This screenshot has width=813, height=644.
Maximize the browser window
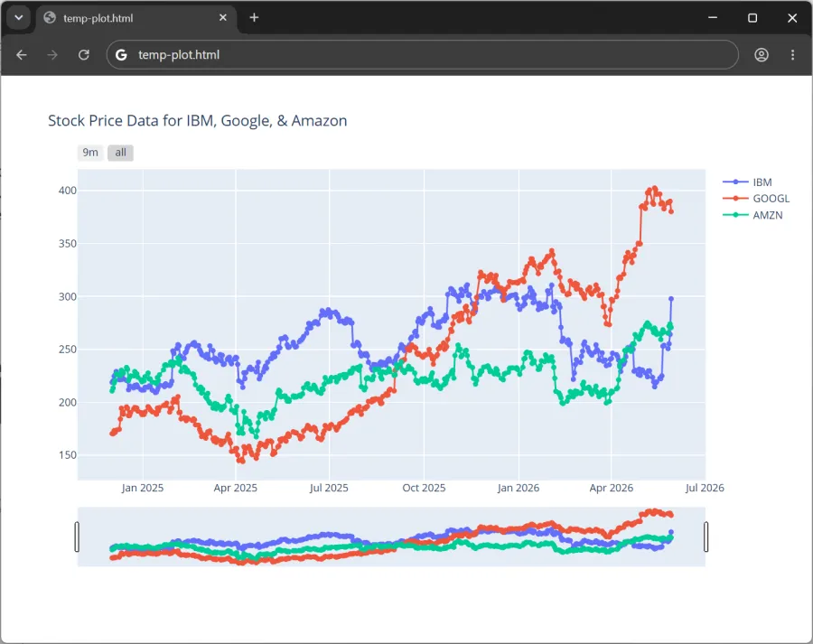click(752, 18)
